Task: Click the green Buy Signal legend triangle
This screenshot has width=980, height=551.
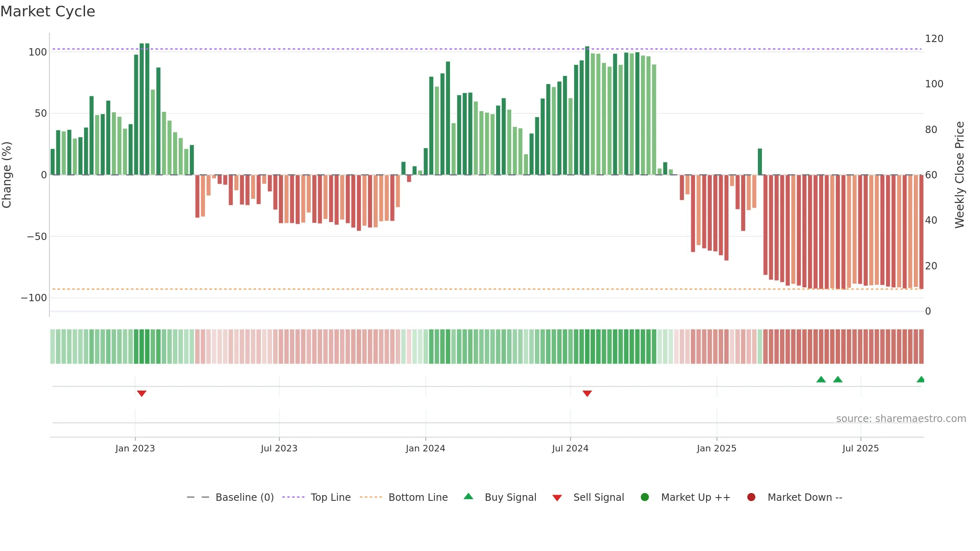Action: (x=468, y=496)
